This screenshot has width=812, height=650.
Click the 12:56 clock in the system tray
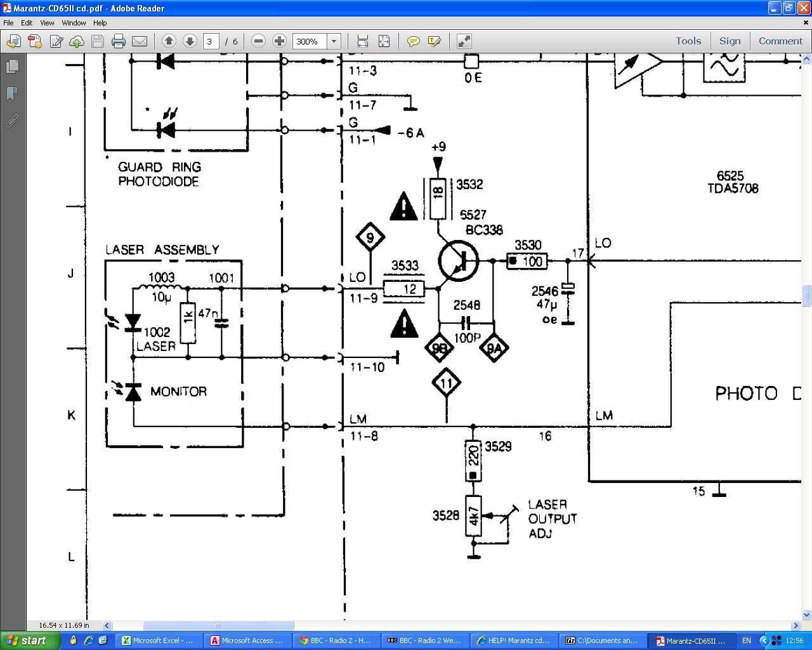click(794, 640)
